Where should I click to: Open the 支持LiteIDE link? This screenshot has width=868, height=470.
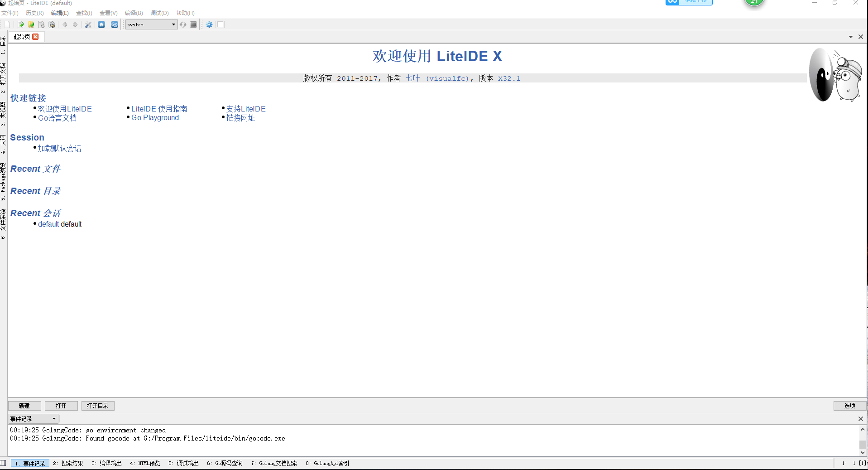click(x=246, y=109)
